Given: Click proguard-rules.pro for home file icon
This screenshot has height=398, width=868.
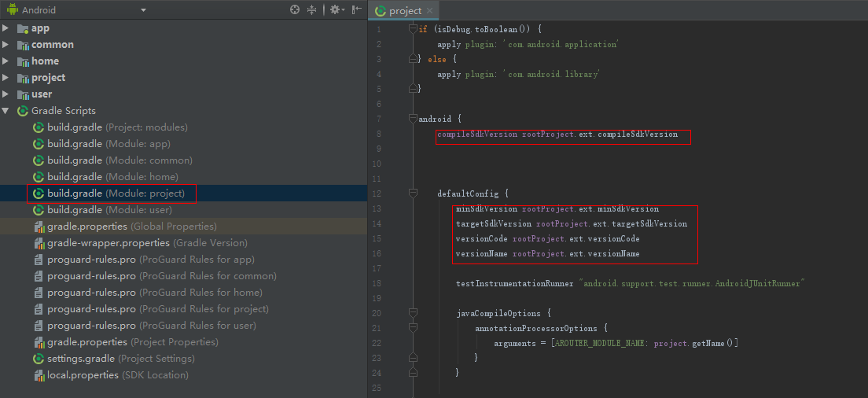Looking at the screenshot, I should (x=39, y=293).
